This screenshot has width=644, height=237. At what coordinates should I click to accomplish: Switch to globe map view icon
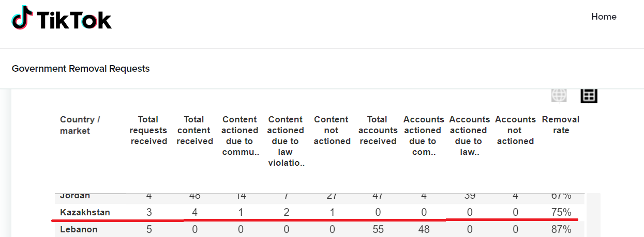(559, 96)
